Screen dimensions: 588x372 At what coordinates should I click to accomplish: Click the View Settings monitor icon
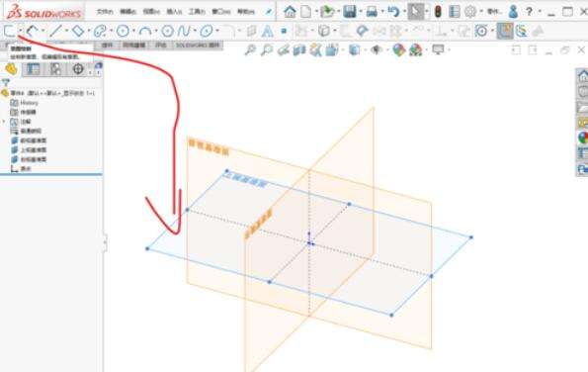point(438,49)
